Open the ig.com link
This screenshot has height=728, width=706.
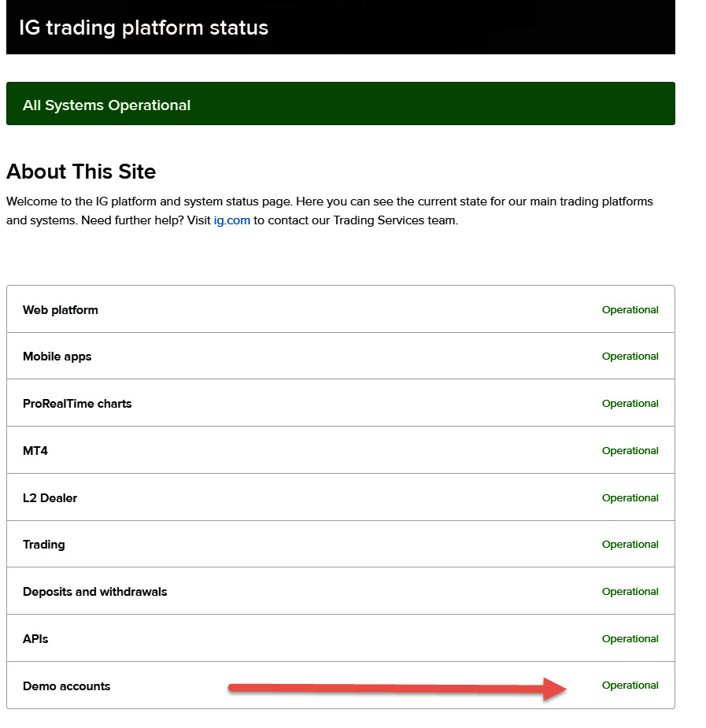pyautogui.click(x=231, y=220)
